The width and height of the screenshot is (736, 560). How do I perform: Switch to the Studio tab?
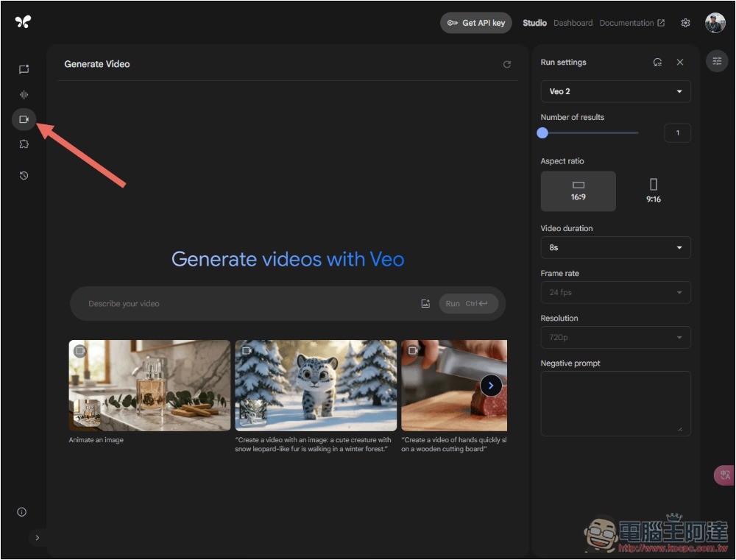click(x=534, y=23)
